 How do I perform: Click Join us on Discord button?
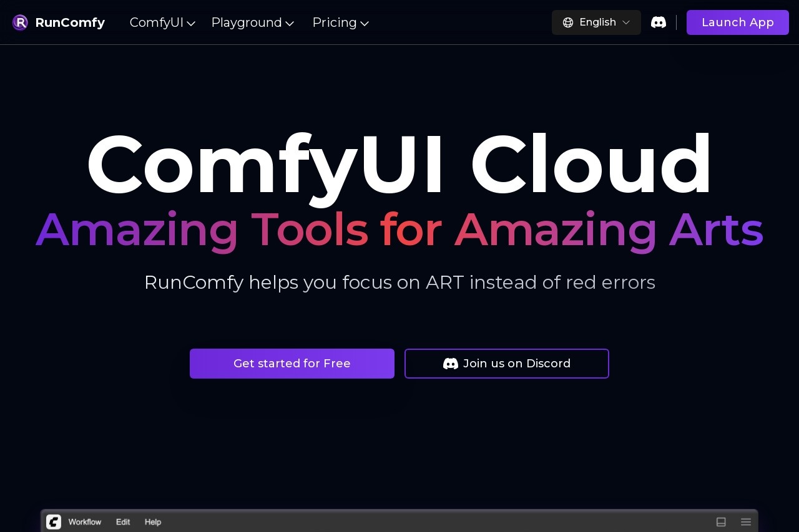coord(507,364)
